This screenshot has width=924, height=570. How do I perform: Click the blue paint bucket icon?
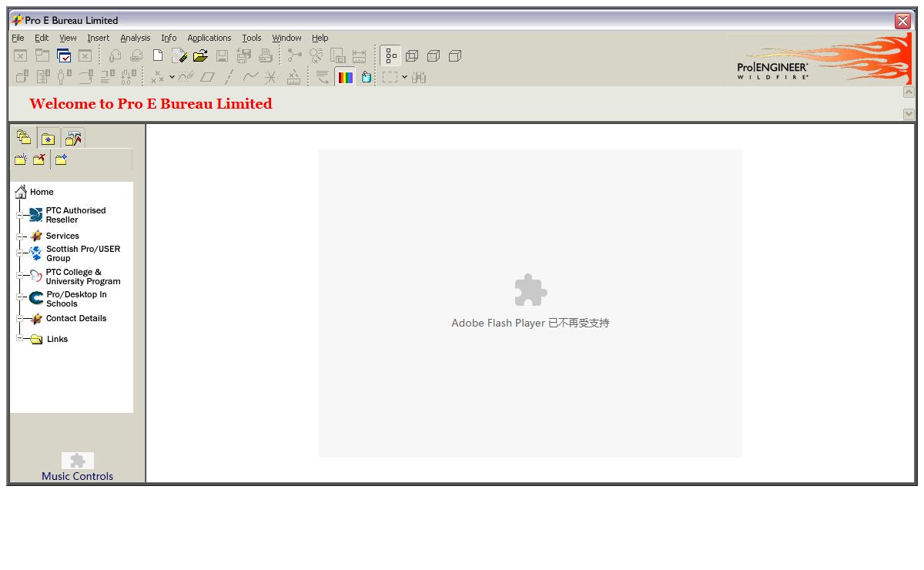[x=367, y=77]
